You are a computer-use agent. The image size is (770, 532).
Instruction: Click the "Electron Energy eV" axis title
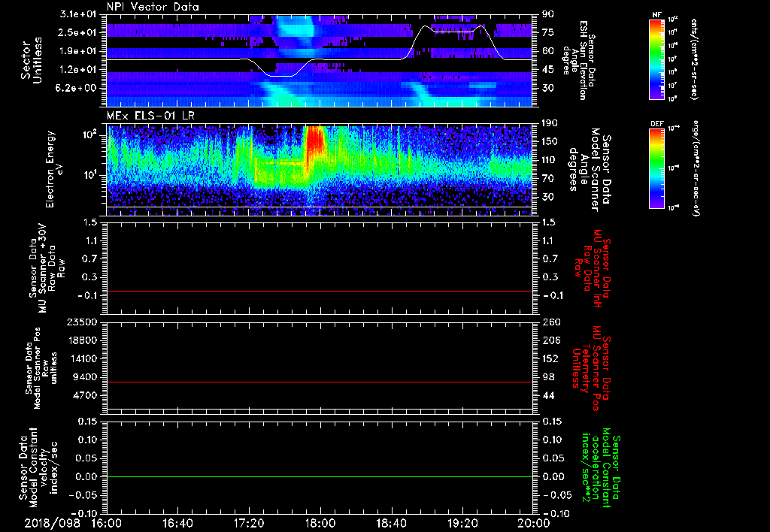coord(55,169)
